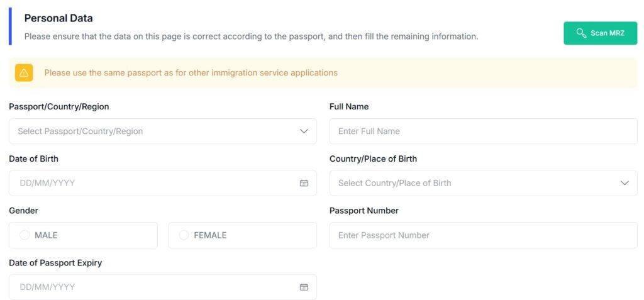Click the Personal Data heading

click(58, 18)
